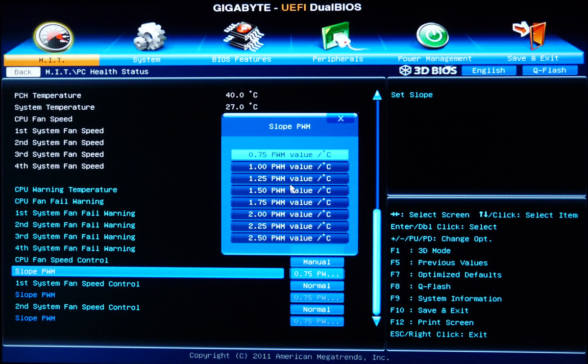Click the speedometer gauge icon above M.I.T.
588x364 pixels.
[x=53, y=37]
